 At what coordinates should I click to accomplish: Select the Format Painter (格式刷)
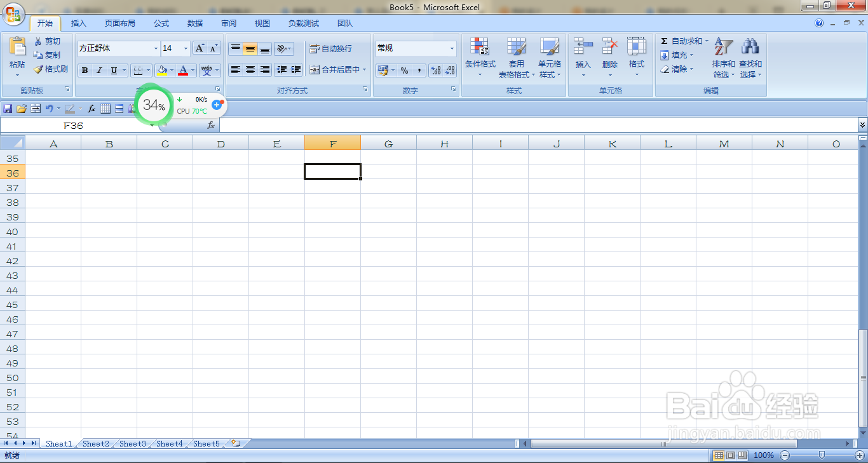pos(51,69)
